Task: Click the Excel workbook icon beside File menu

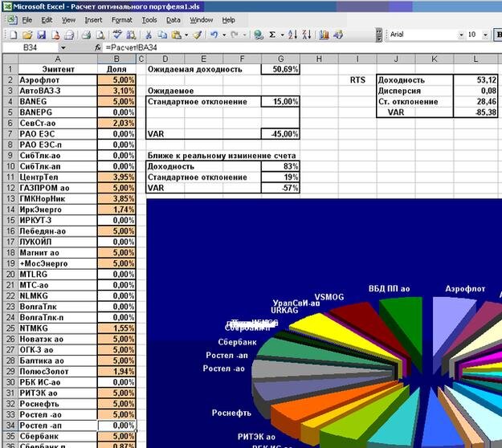Action: [12, 20]
